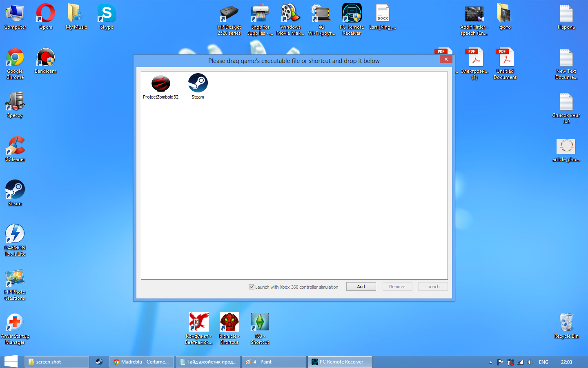
Task: Select the Steam entry in the game list dialog
Action: (198, 87)
